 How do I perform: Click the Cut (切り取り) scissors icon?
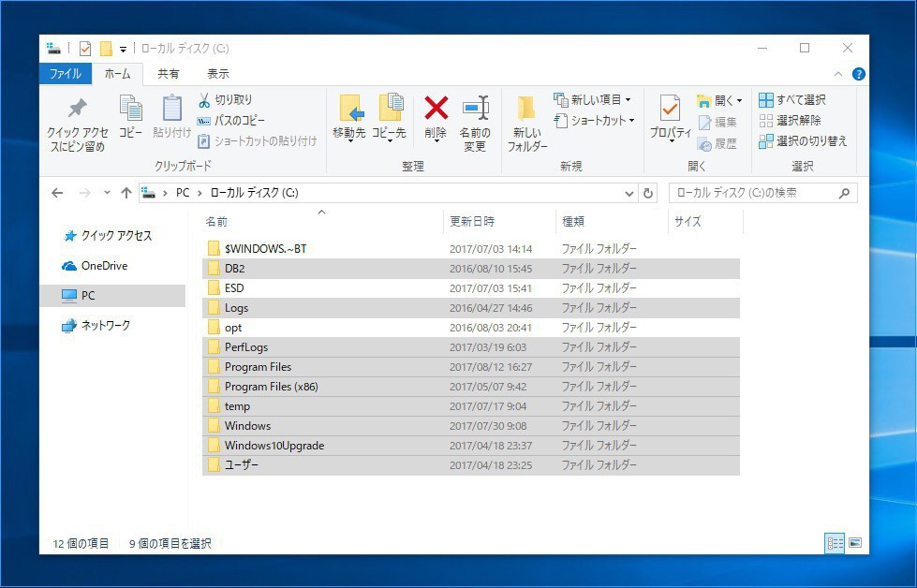coord(204,100)
